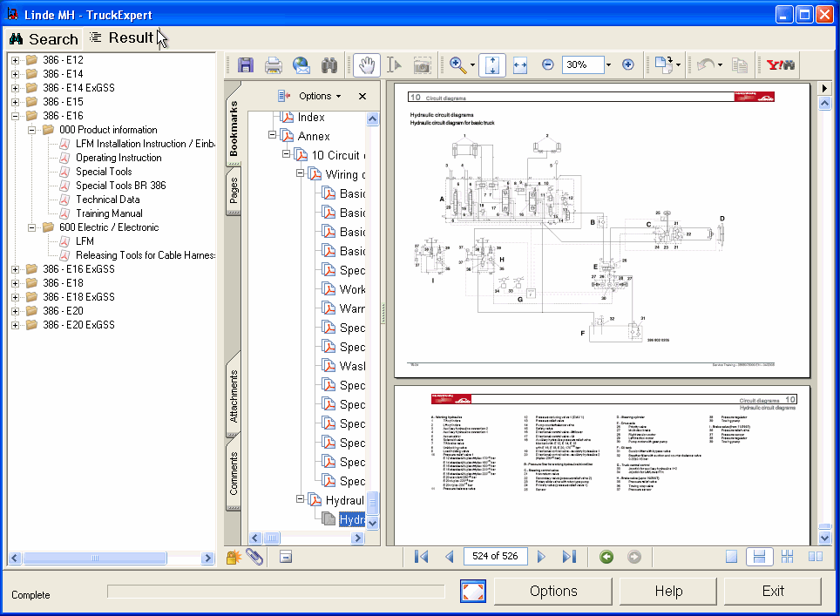
Task: Activate the Hand tool
Action: 367,65
